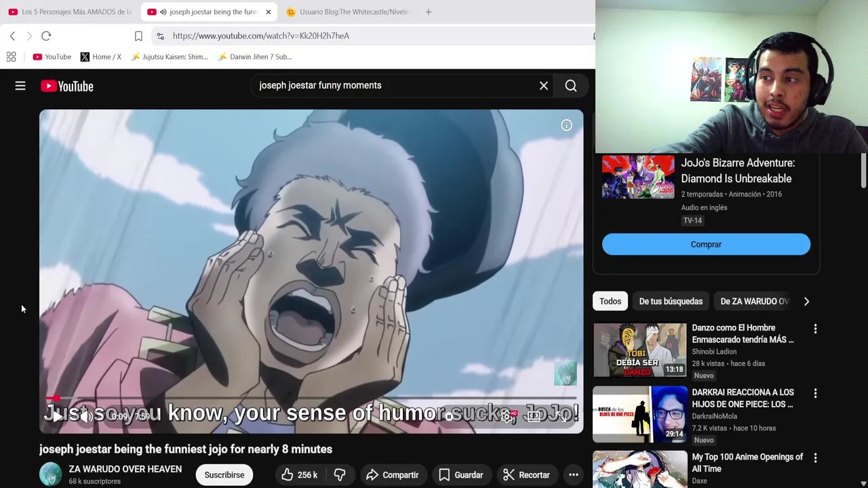The height and width of the screenshot is (488, 868).
Task: Subscribe with the Suscribirse button
Action: pyautogui.click(x=224, y=475)
